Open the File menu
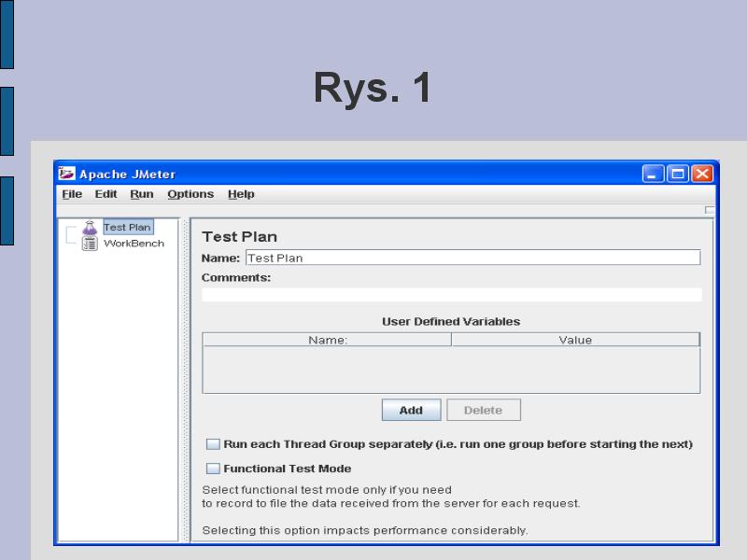The image size is (747, 560). point(72,194)
